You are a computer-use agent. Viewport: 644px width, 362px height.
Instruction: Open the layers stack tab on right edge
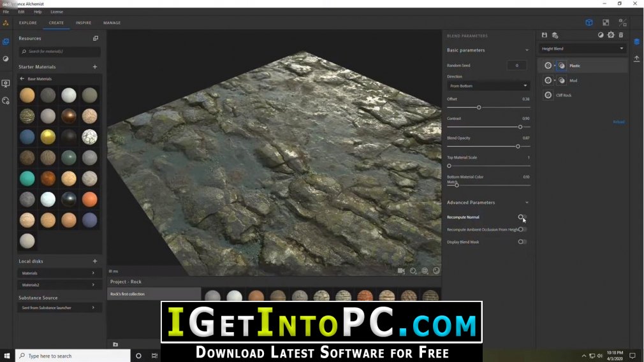point(636,41)
